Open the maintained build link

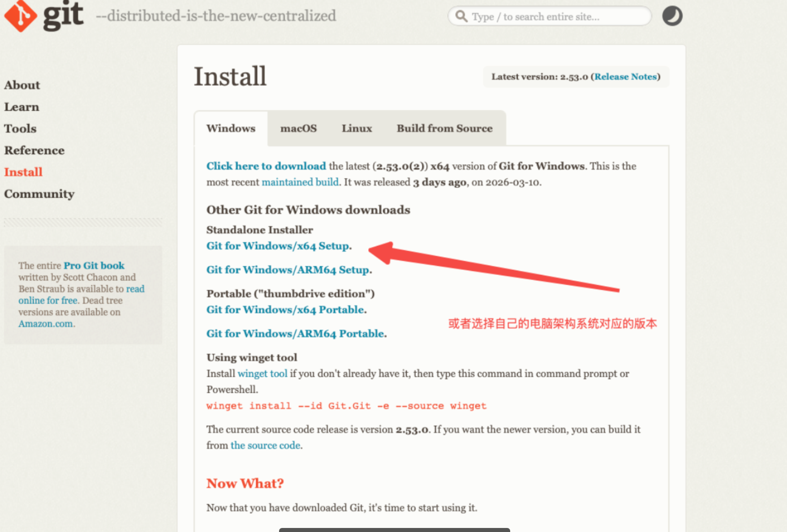pyautogui.click(x=300, y=182)
